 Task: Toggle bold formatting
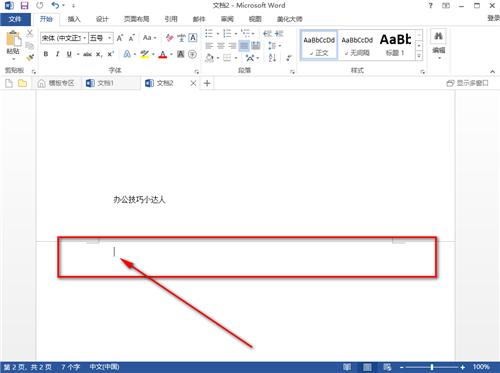(46, 54)
